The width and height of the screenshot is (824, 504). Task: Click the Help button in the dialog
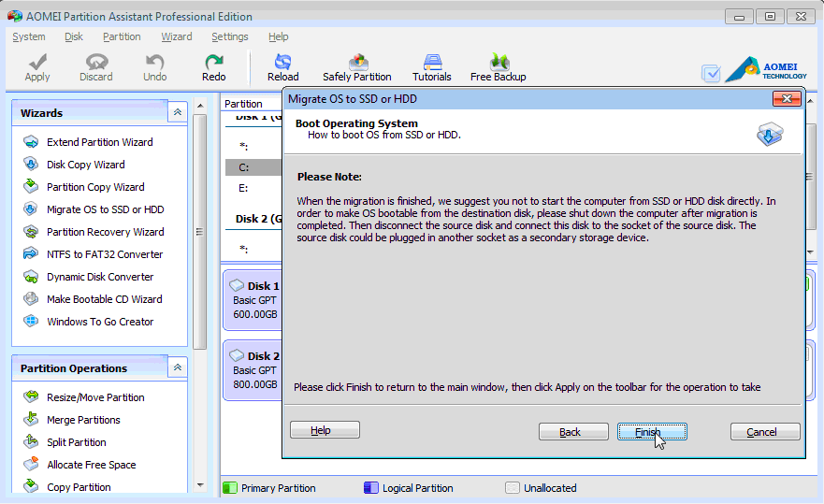click(325, 430)
